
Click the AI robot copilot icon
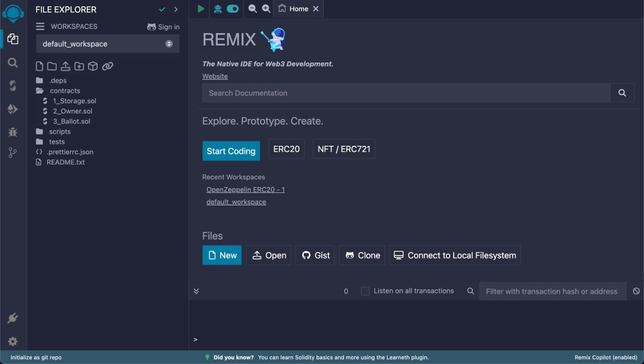click(218, 9)
